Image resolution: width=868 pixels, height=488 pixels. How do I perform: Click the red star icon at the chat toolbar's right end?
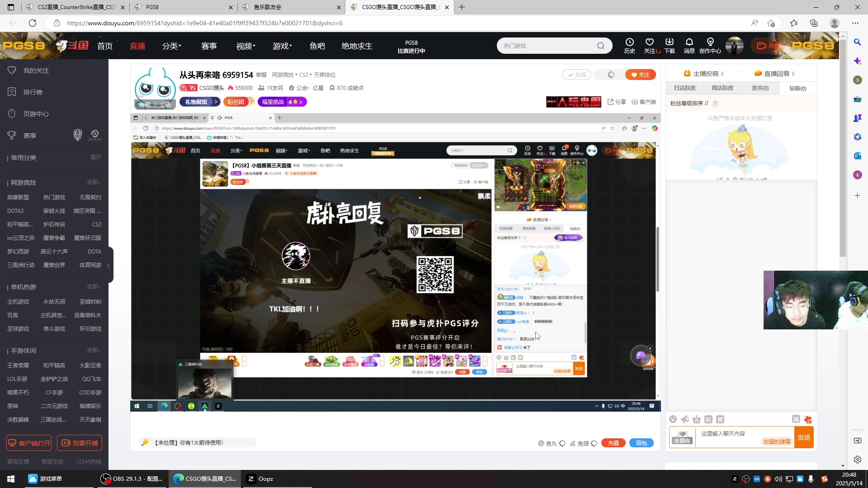coord(808,419)
